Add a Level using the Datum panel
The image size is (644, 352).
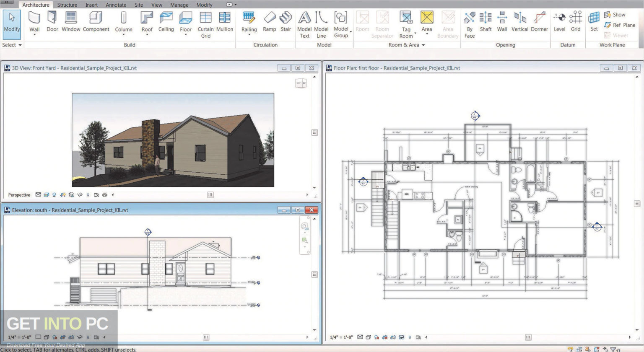pos(559,23)
